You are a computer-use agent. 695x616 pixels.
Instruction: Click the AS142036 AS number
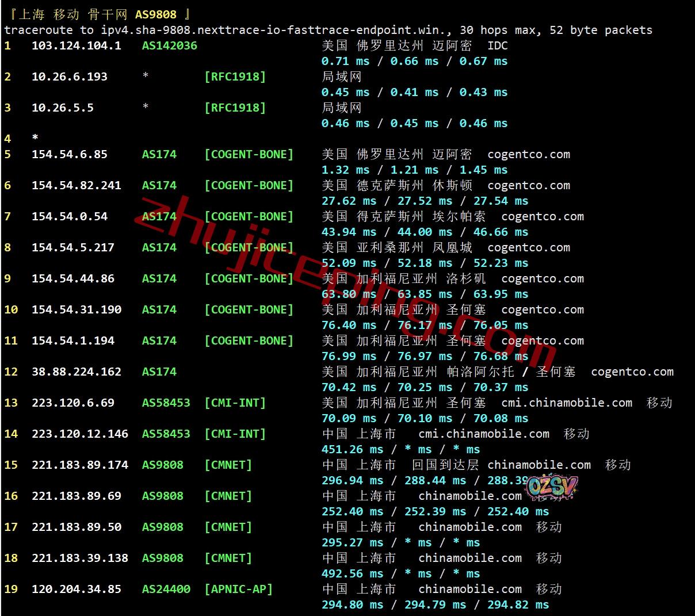click(x=169, y=45)
